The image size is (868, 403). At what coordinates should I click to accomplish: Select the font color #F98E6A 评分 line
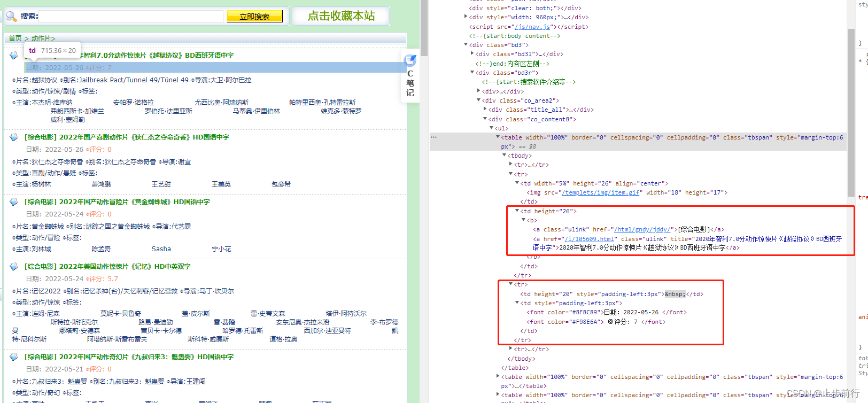point(596,322)
